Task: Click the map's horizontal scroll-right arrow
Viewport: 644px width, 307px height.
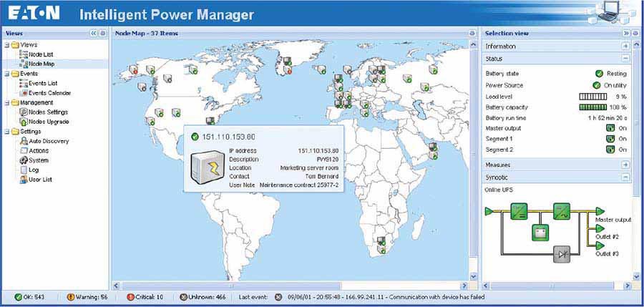Action: (464, 286)
